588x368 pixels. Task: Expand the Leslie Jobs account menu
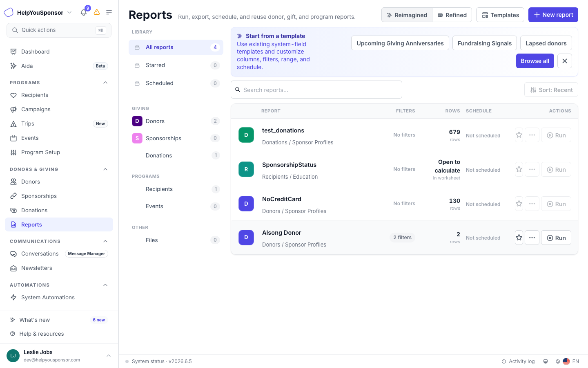click(x=59, y=356)
